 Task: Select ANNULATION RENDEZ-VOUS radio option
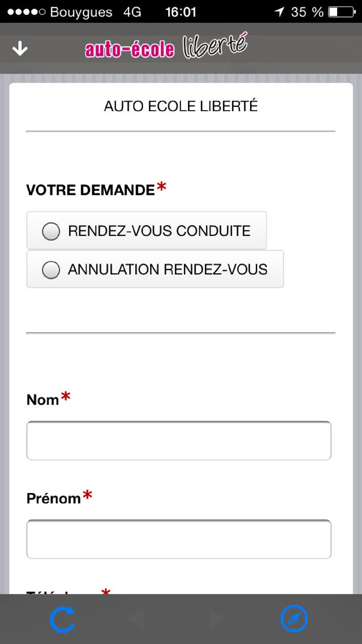click(155, 269)
